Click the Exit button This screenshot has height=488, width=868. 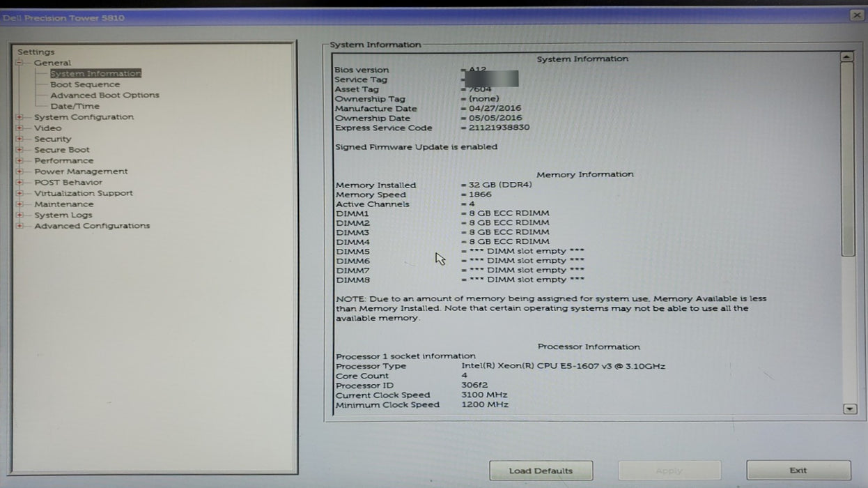tap(798, 471)
